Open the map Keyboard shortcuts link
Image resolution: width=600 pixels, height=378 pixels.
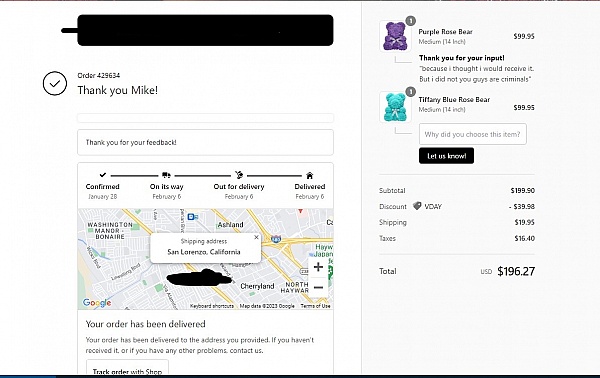[212, 306]
